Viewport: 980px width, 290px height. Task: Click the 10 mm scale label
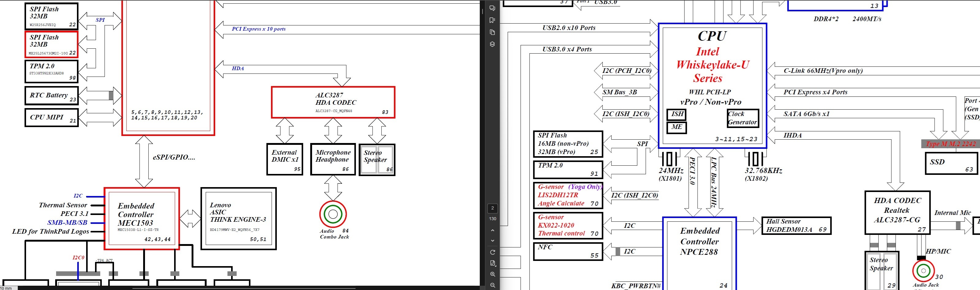(x=6, y=288)
